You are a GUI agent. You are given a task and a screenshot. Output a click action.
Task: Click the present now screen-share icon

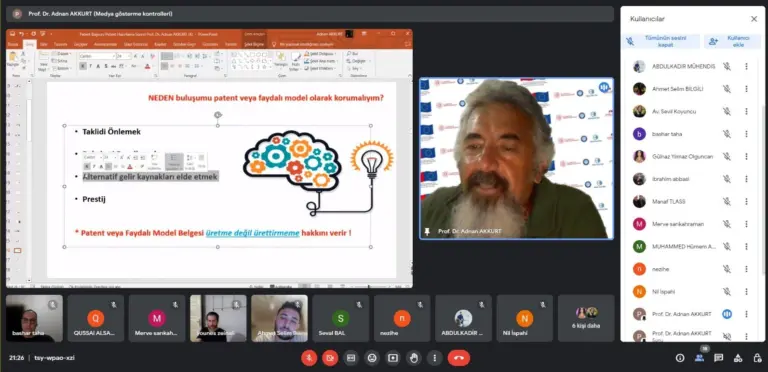click(393, 358)
